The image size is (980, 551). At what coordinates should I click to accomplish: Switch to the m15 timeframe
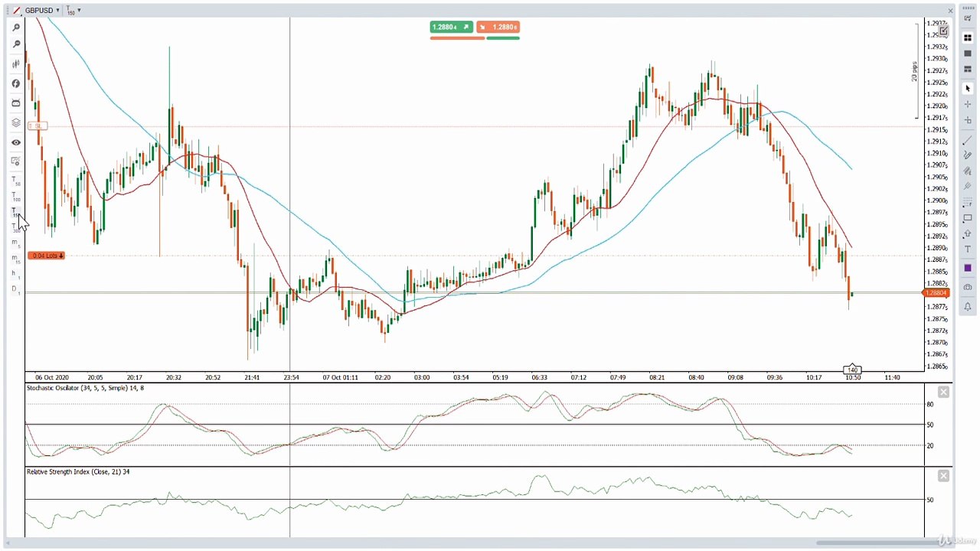15,259
